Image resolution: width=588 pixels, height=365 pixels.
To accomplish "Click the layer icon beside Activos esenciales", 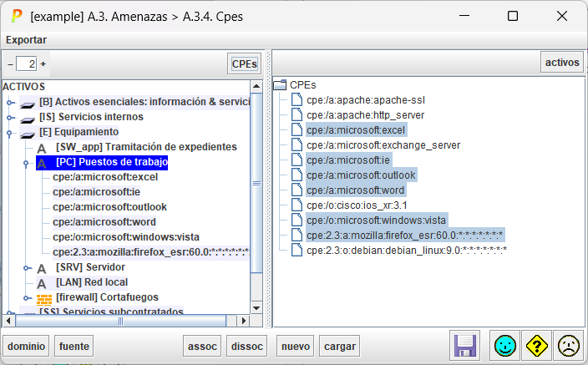I will point(28,104).
